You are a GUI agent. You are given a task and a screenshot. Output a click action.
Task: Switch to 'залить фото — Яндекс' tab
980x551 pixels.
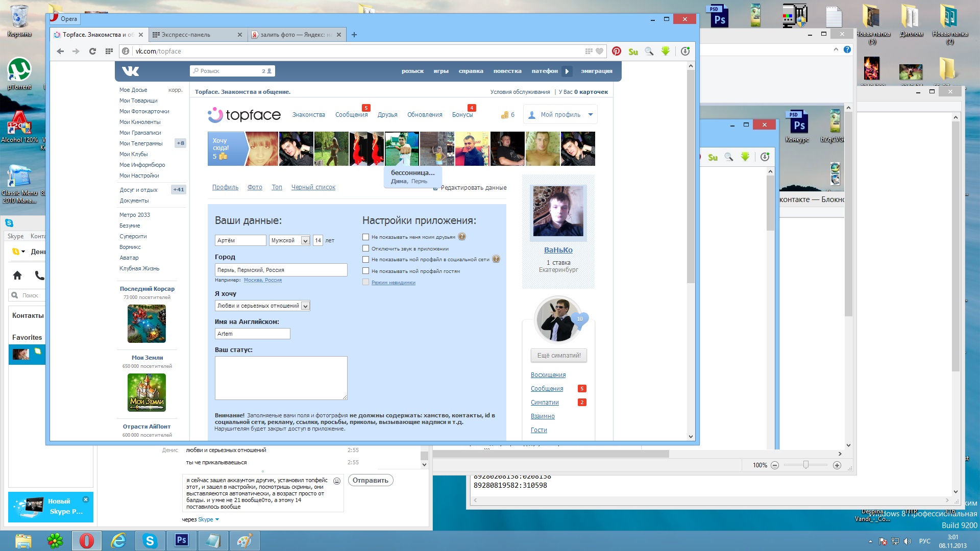click(x=297, y=35)
